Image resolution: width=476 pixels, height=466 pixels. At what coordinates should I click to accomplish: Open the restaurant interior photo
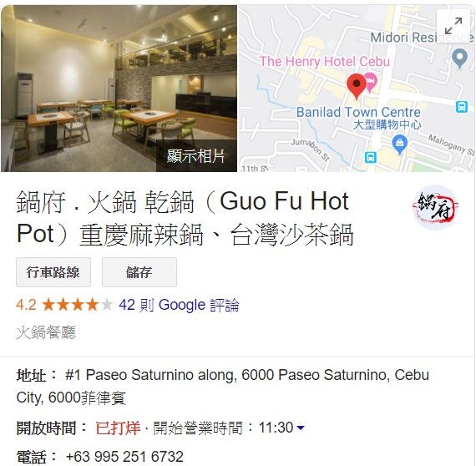(x=119, y=89)
